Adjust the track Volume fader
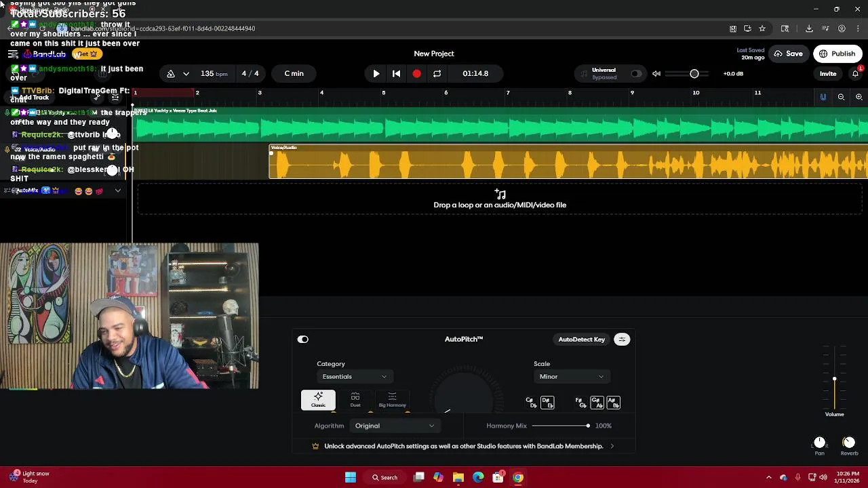 pyautogui.click(x=835, y=379)
